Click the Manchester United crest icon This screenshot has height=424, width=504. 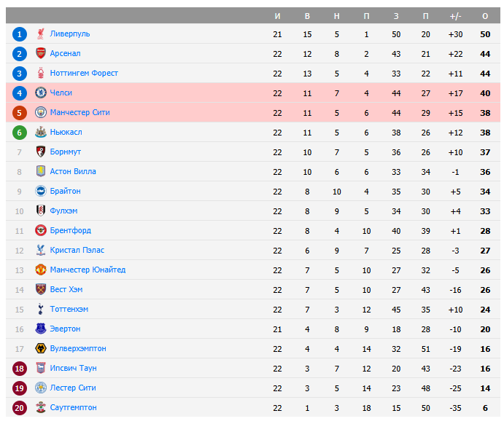point(41,270)
